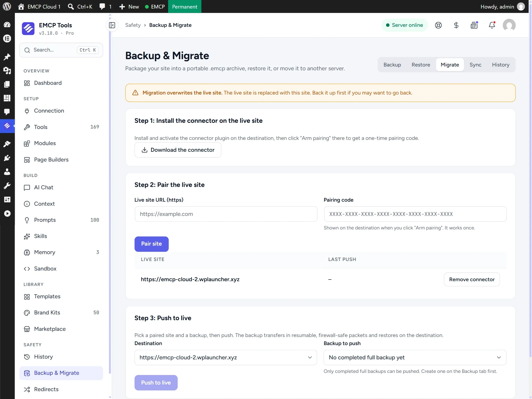The width and height of the screenshot is (532, 399).
Task: Open WordPress Plugins icon in admin menu
Action: click(x=7, y=158)
